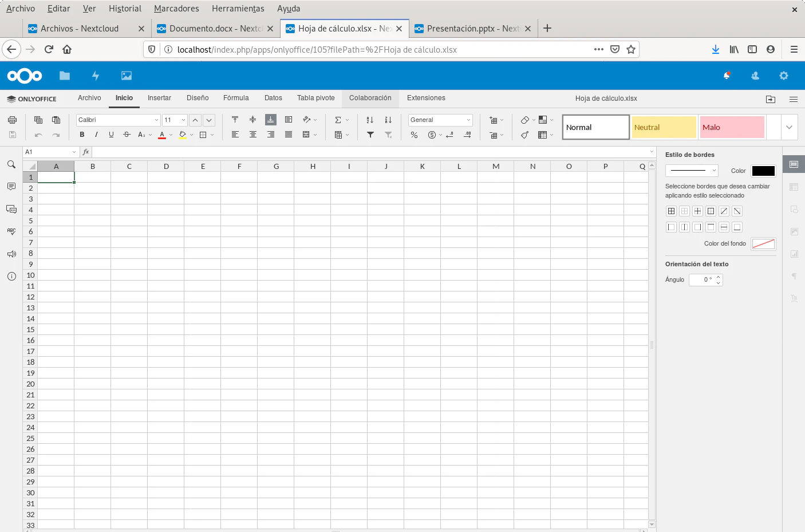Image resolution: width=805 pixels, height=532 pixels.
Task: Apply the Neutral cell style
Action: tap(664, 127)
